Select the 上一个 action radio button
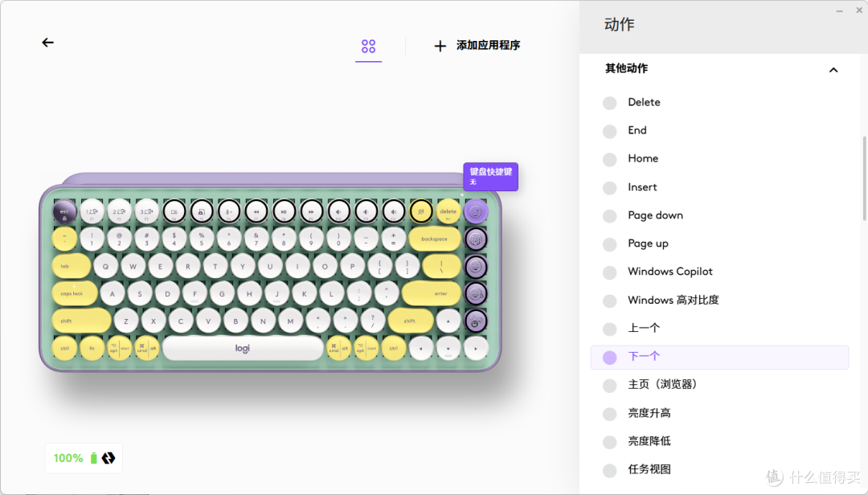The image size is (868, 495). [x=609, y=329]
